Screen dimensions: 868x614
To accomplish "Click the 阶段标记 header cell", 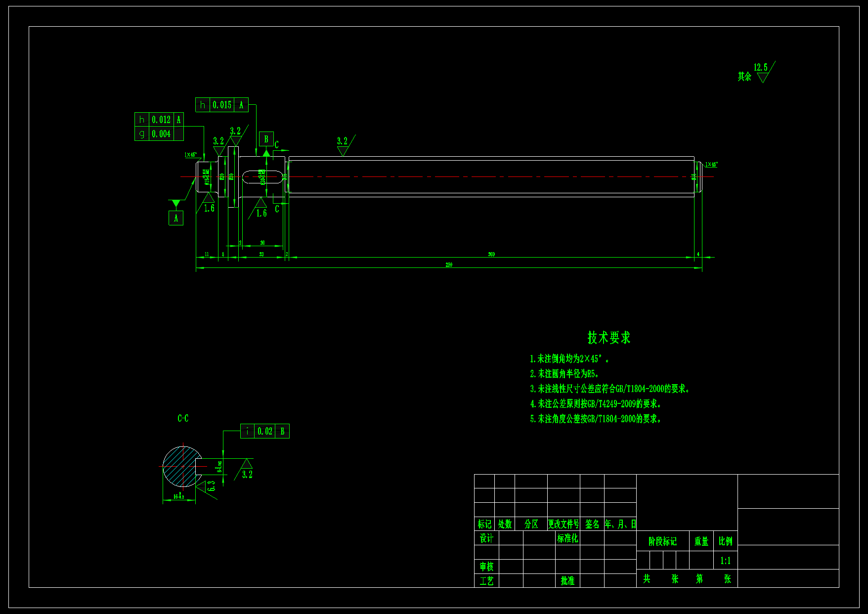I will (662, 541).
